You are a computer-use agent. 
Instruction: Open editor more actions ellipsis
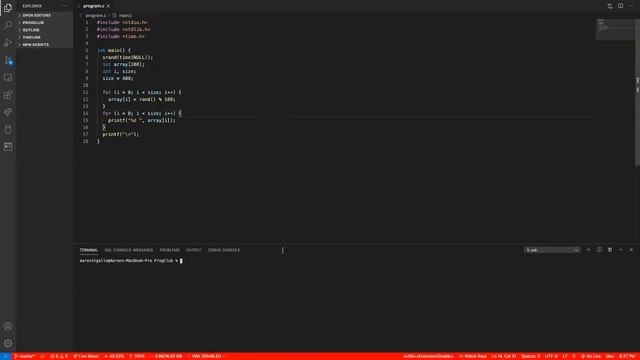tap(631, 6)
